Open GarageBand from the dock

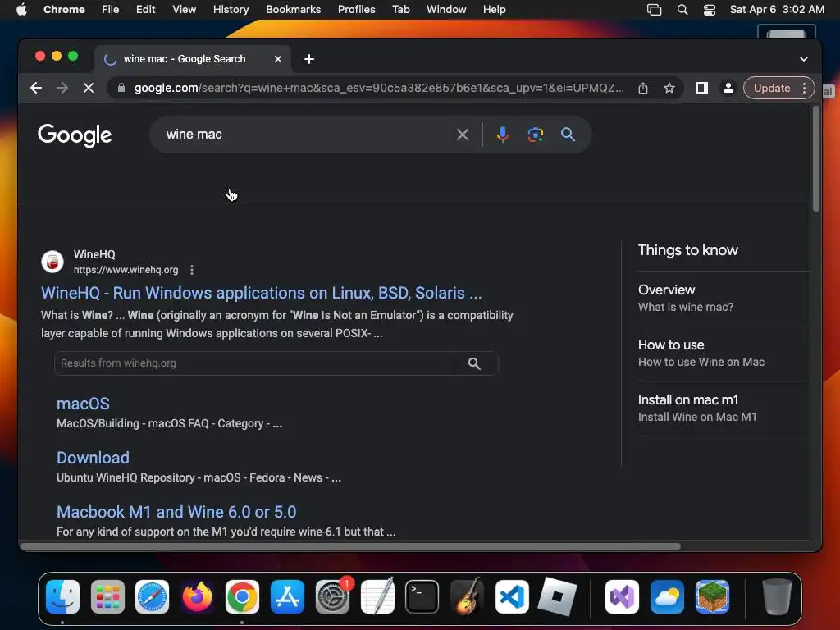[x=467, y=596]
